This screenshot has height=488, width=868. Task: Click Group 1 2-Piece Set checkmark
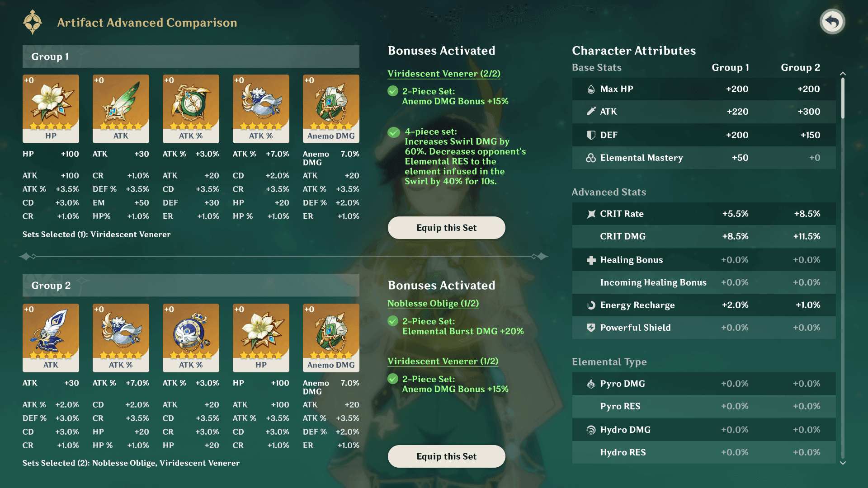pos(393,91)
